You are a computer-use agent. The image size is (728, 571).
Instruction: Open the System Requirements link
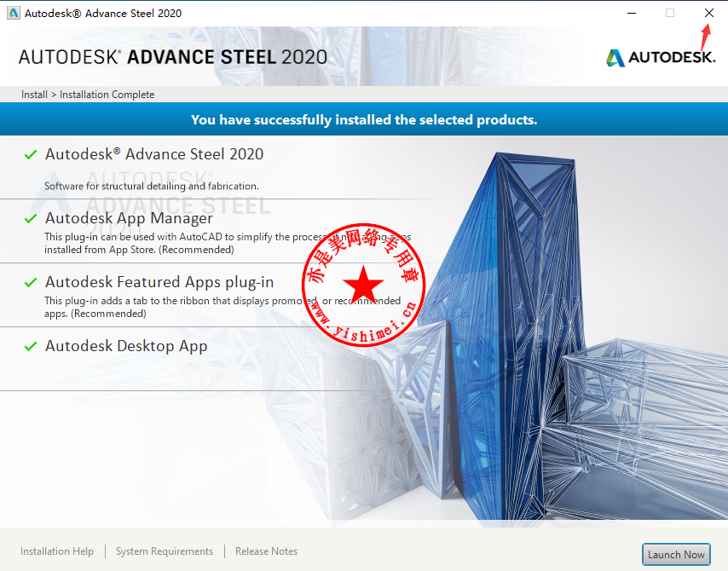[x=165, y=551]
